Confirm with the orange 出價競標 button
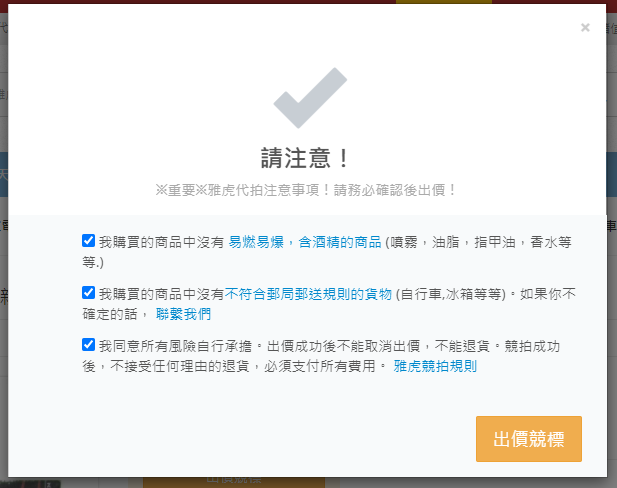The width and height of the screenshot is (617, 488). click(529, 439)
